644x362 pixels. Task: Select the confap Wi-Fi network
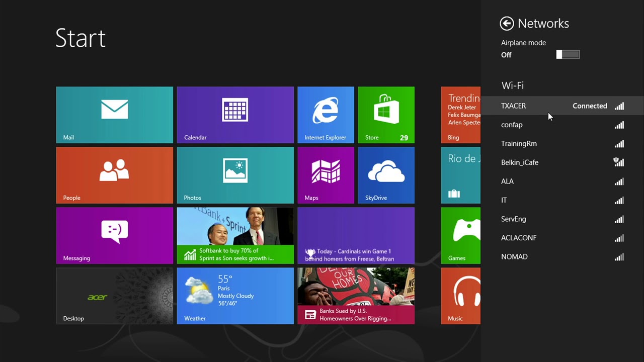pyautogui.click(x=562, y=125)
